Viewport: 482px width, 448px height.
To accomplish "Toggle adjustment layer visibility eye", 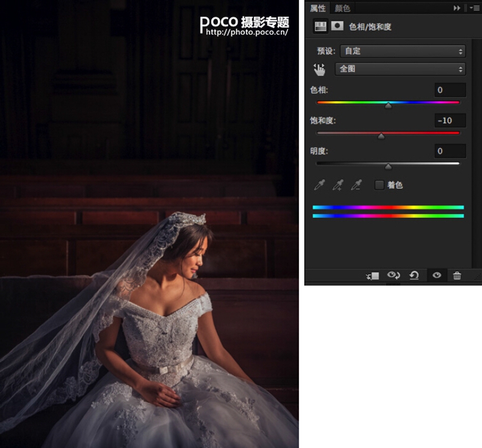I will coord(436,275).
